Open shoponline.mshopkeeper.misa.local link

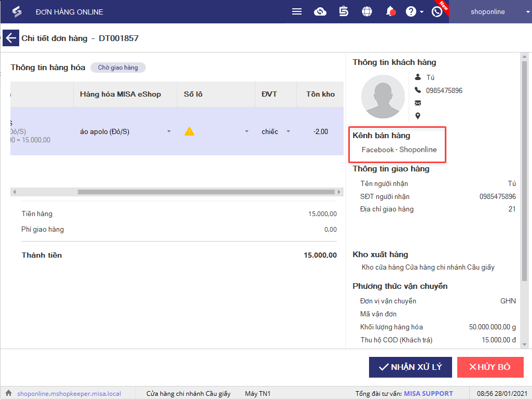(x=69, y=394)
